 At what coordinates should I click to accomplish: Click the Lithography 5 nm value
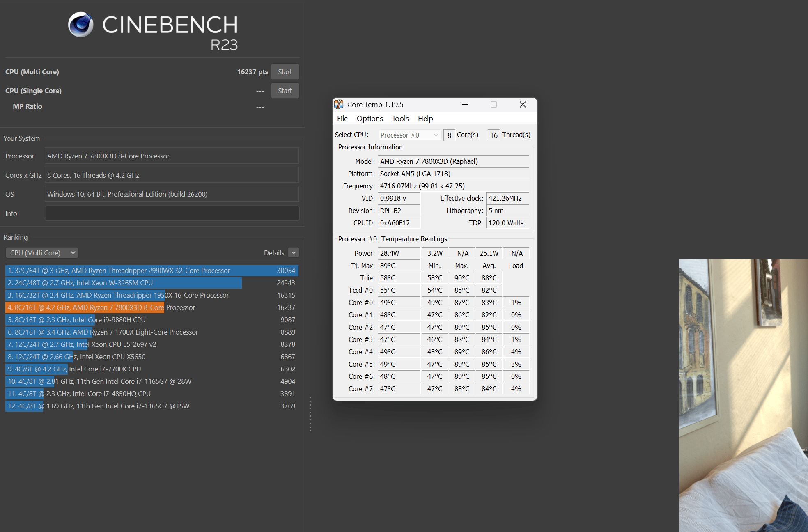tap(507, 211)
